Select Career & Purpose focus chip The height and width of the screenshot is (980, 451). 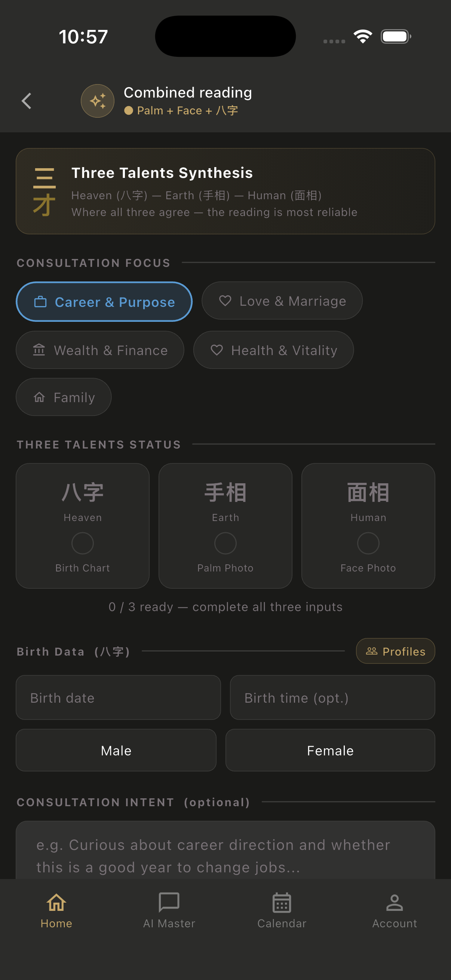tap(104, 302)
